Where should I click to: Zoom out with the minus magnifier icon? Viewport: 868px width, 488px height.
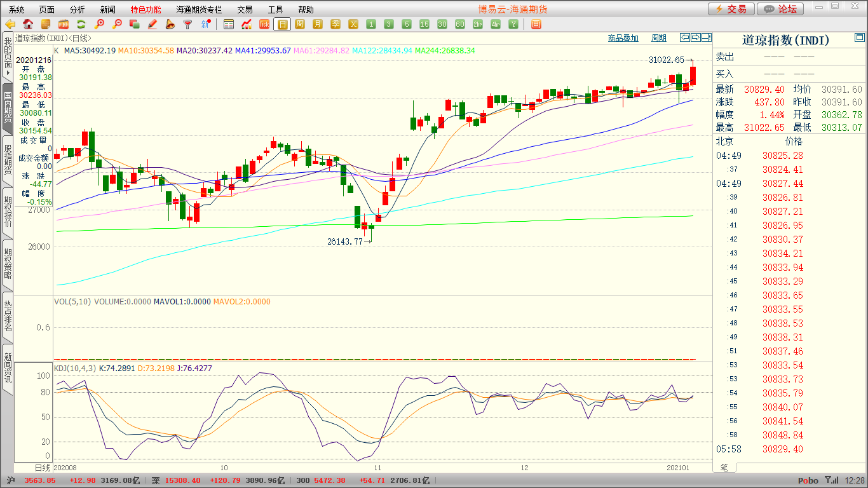[117, 25]
